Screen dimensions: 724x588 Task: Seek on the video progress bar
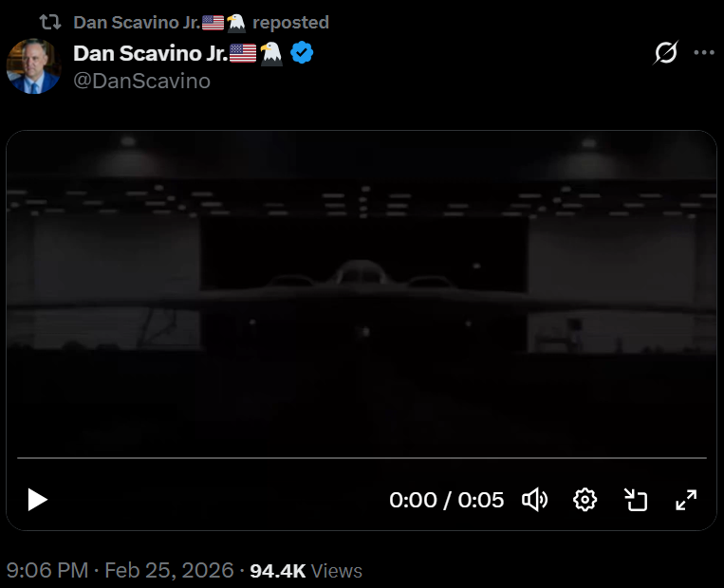[x=362, y=458]
